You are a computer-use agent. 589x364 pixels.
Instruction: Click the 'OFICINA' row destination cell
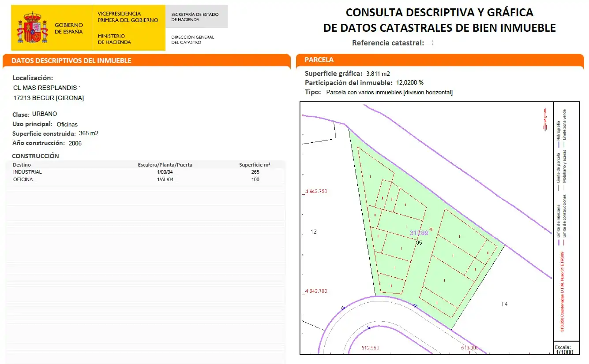tap(23, 179)
